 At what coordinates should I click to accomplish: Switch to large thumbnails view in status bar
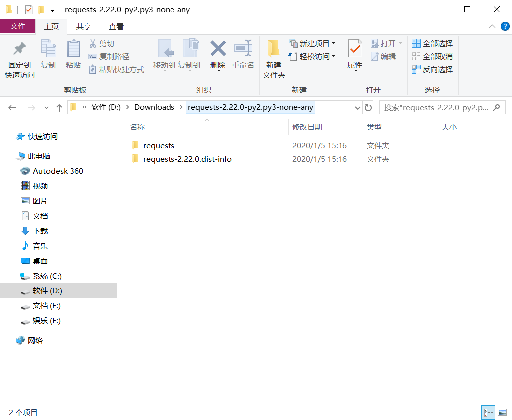click(502, 412)
